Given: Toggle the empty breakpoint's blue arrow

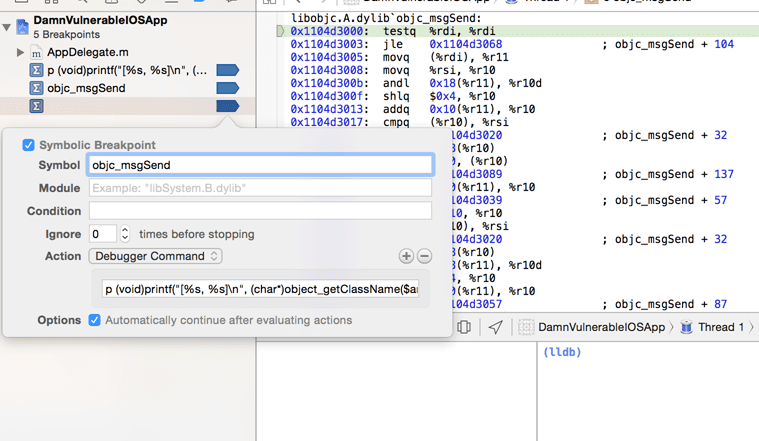Looking at the screenshot, I should click(227, 106).
